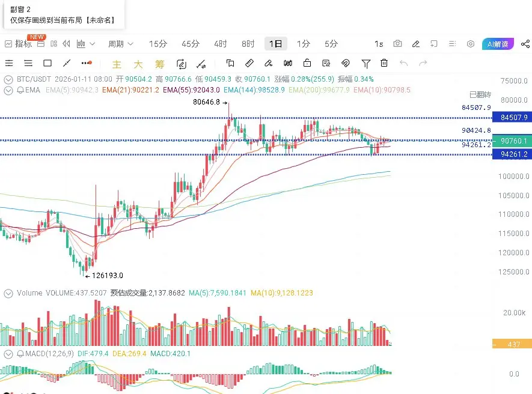The image size is (532, 394).
Task: Click the three horizontal lines tool
Action: [x=28, y=63]
